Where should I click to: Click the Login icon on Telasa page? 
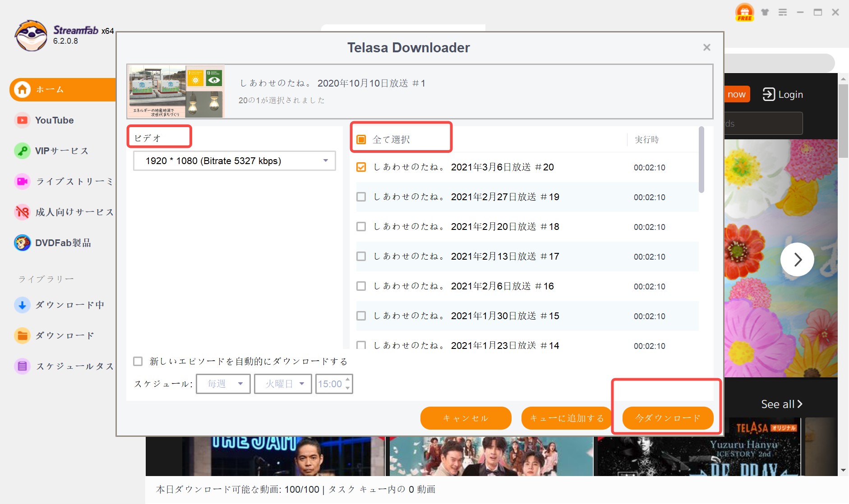pos(769,94)
